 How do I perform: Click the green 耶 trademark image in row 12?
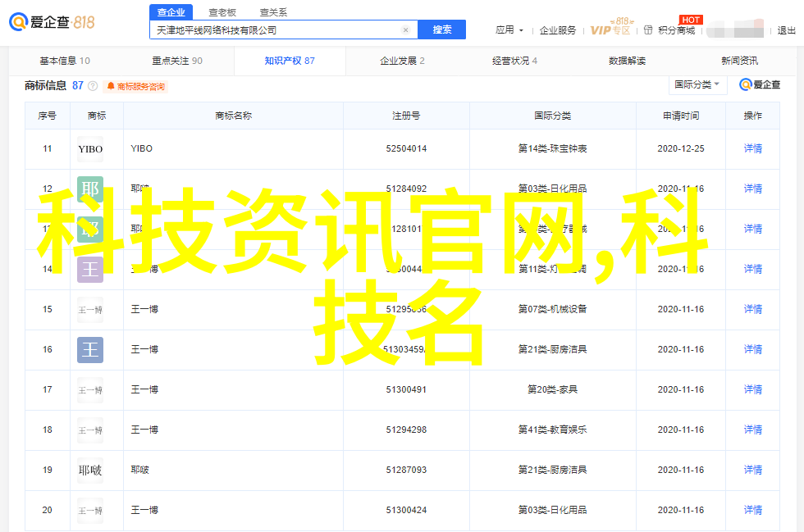90,189
